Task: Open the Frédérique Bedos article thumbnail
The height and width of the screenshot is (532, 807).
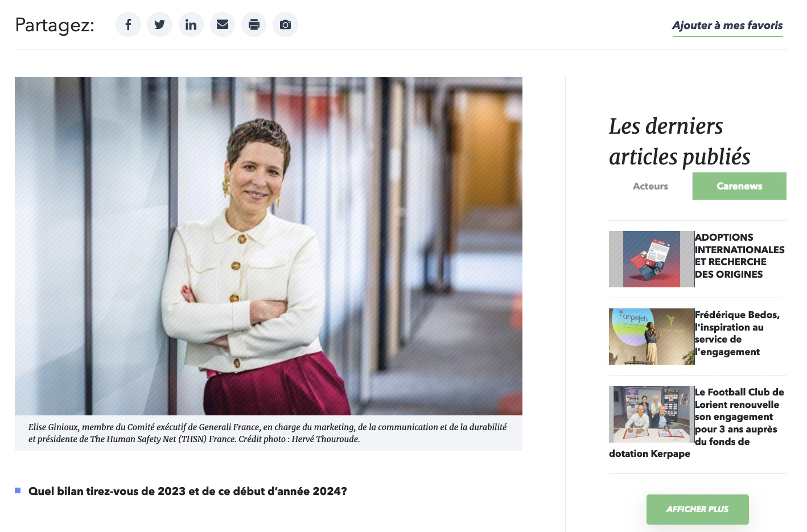Action: pos(652,336)
